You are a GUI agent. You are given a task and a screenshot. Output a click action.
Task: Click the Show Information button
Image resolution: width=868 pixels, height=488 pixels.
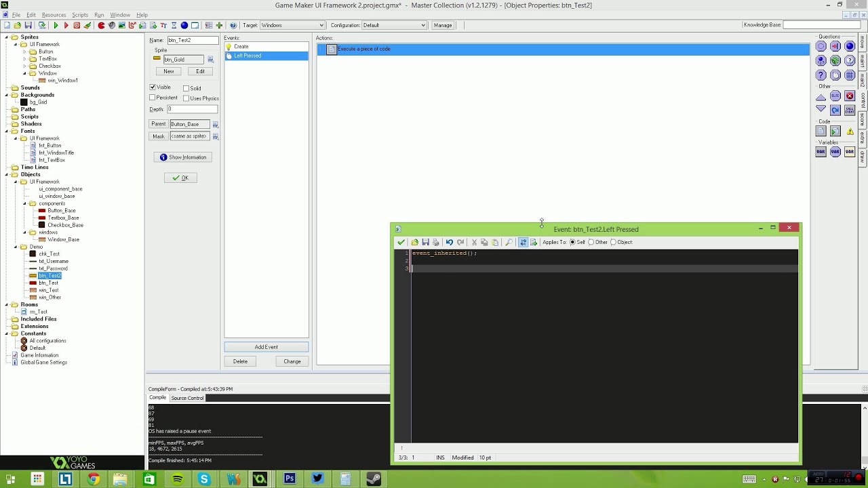(183, 157)
